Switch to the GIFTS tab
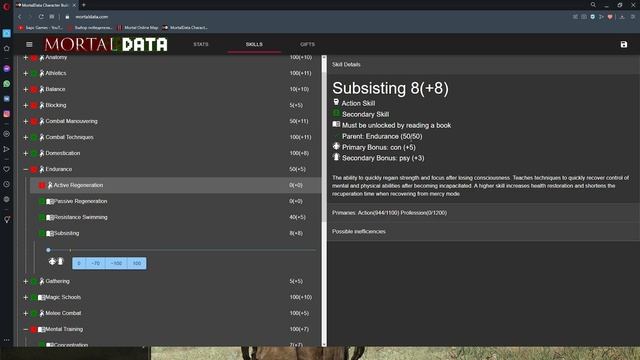This screenshot has width=640, height=360. pos(307,44)
